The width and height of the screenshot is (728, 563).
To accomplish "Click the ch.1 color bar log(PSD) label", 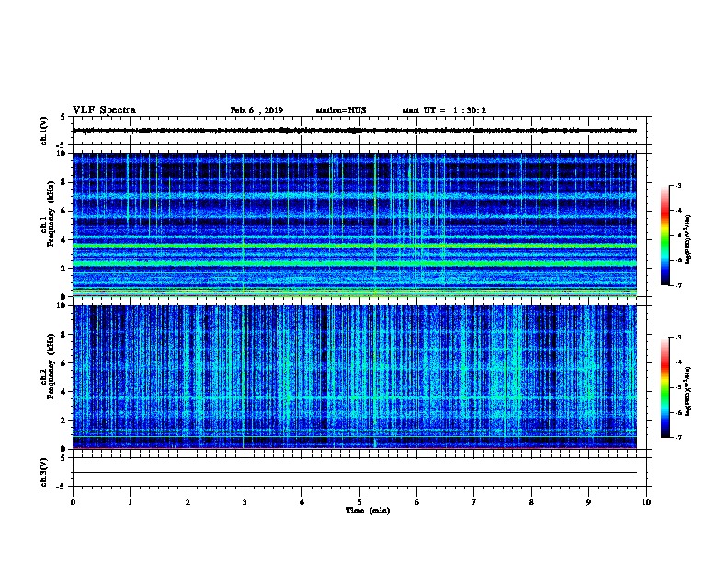I will pyautogui.click(x=688, y=240).
